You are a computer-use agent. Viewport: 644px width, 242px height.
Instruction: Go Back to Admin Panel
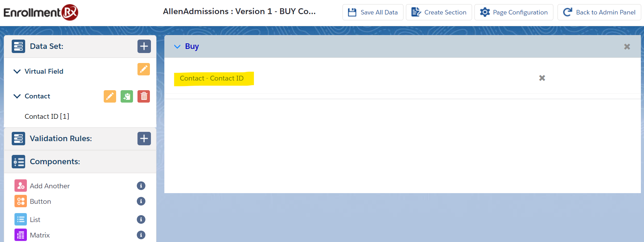(599, 12)
